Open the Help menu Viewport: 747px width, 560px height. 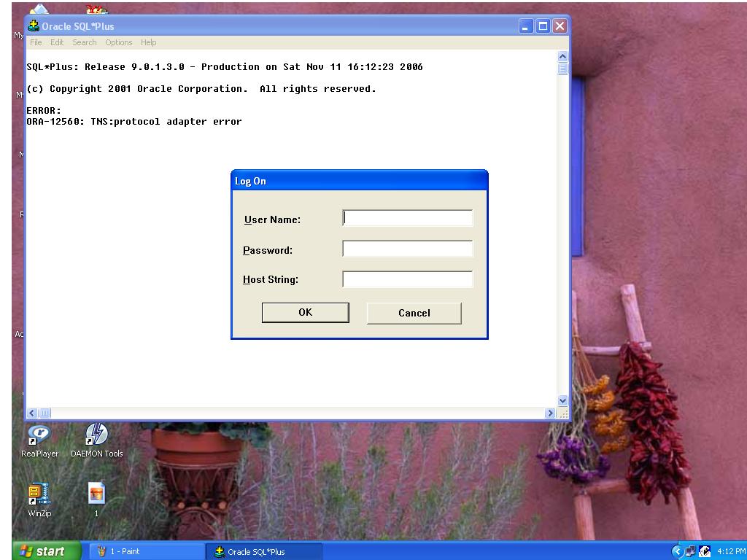tap(149, 42)
